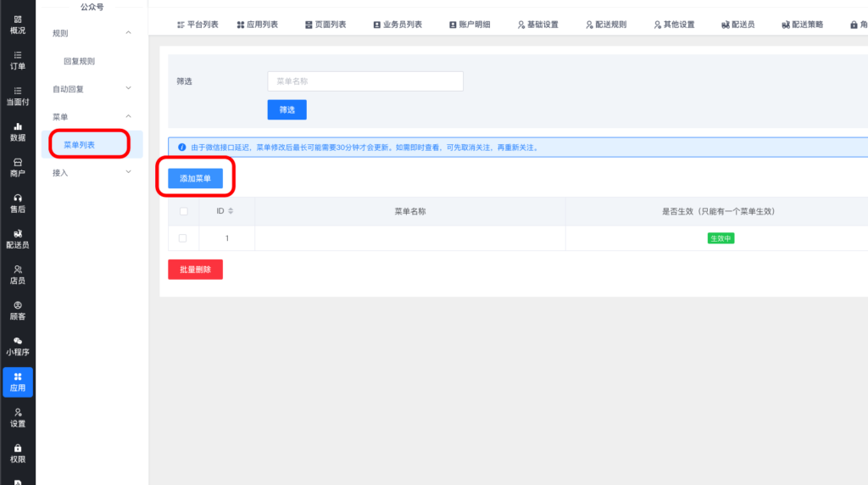Screen dimensions: 868x485
Task: Switch to the 平台列表 tab
Action: tap(198, 25)
